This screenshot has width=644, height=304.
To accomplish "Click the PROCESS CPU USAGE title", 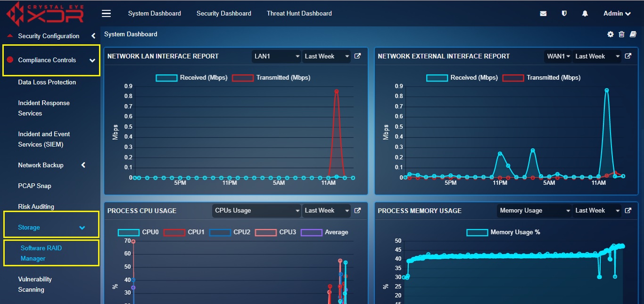I will (142, 211).
